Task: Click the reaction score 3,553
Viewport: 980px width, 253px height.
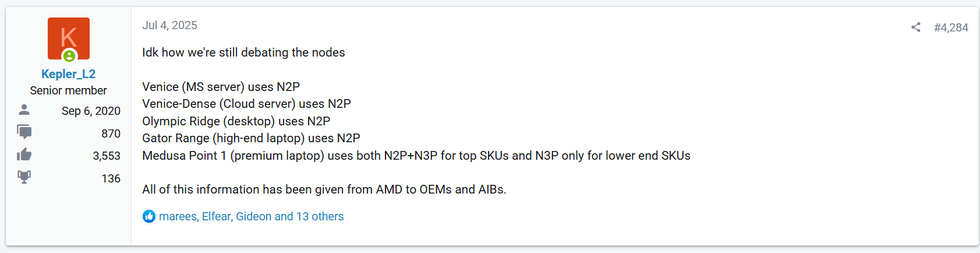Action: (107, 156)
